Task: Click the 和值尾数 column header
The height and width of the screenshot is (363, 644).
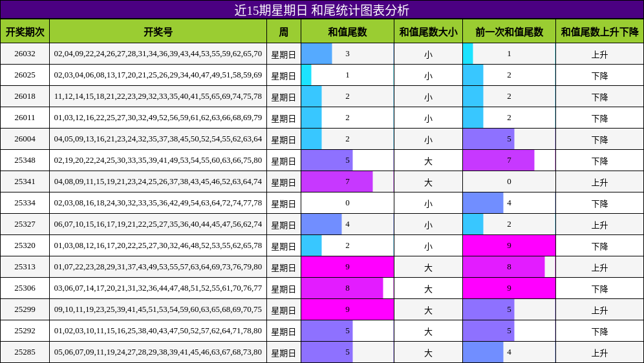Action: coord(347,32)
